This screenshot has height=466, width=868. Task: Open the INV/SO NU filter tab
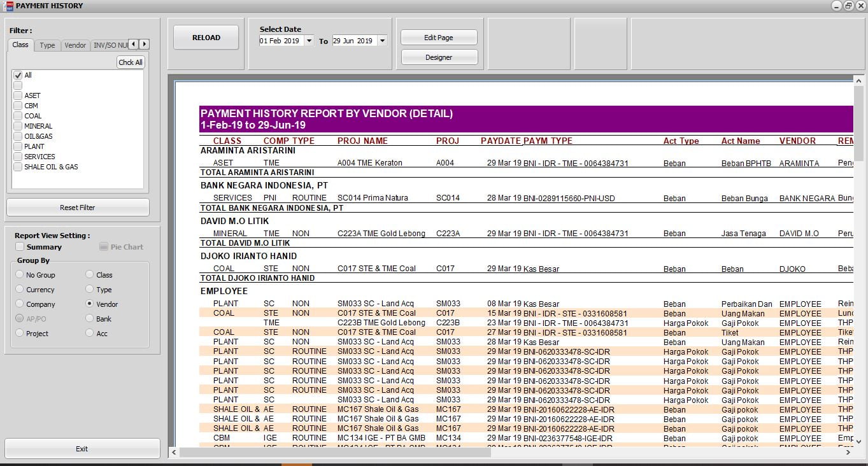pyautogui.click(x=109, y=45)
